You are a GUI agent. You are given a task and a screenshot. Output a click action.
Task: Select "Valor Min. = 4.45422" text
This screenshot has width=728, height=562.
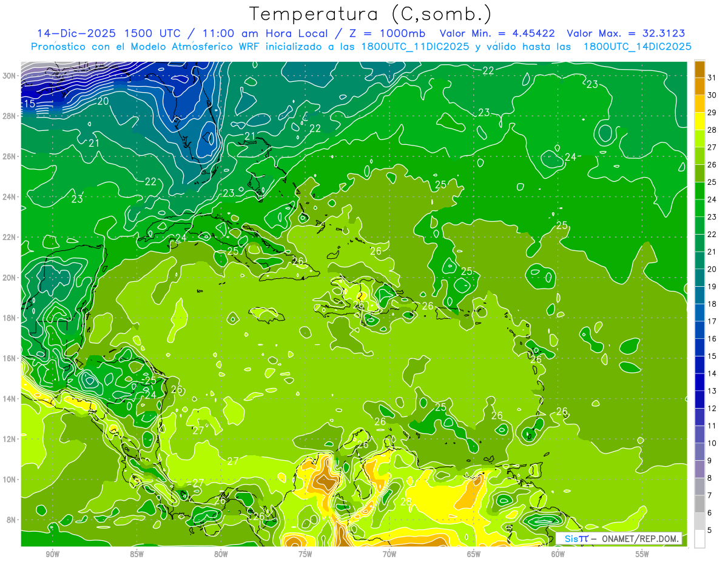coord(497,33)
